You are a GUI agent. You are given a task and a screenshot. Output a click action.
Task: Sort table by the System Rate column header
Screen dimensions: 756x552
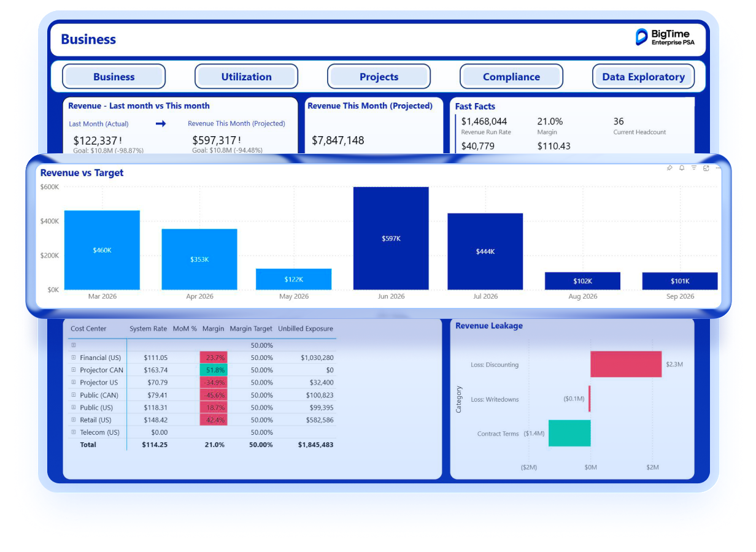click(x=148, y=329)
